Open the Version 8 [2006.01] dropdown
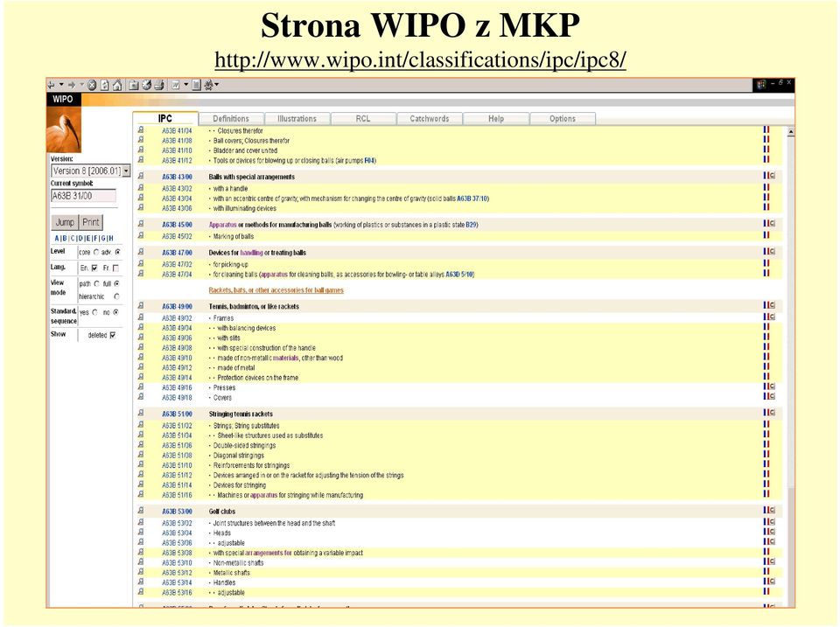The height and width of the screenshot is (627, 840). tap(126, 171)
